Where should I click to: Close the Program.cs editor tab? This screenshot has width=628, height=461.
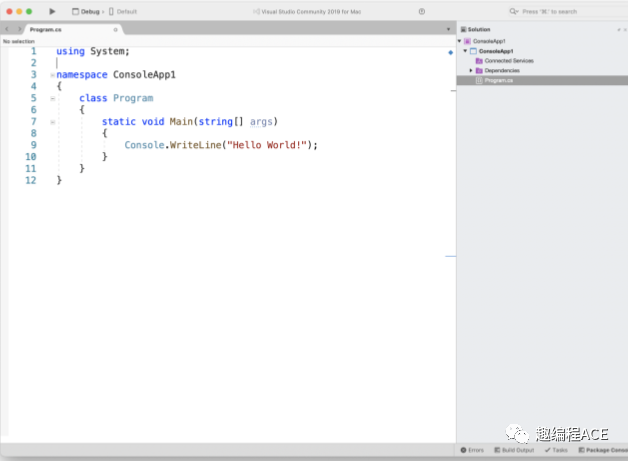pos(115,30)
